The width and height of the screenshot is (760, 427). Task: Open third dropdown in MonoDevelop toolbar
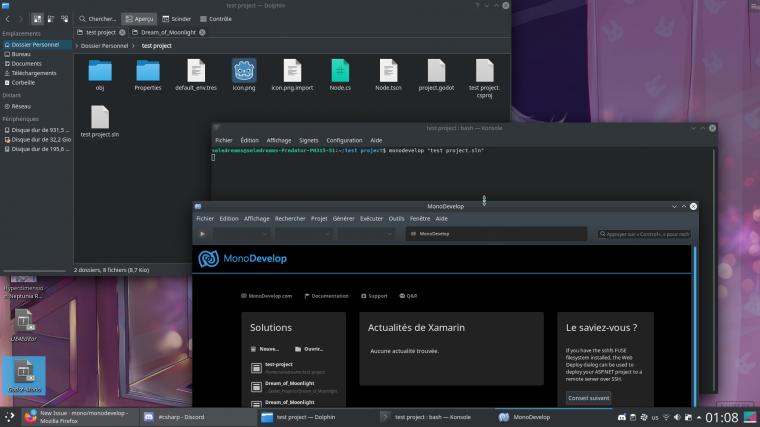tap(366, 234)
